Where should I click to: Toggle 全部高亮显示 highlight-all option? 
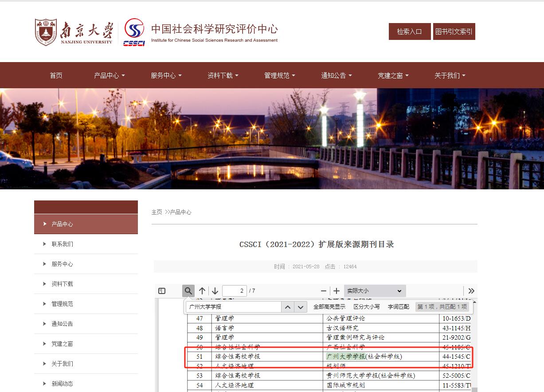329,307
